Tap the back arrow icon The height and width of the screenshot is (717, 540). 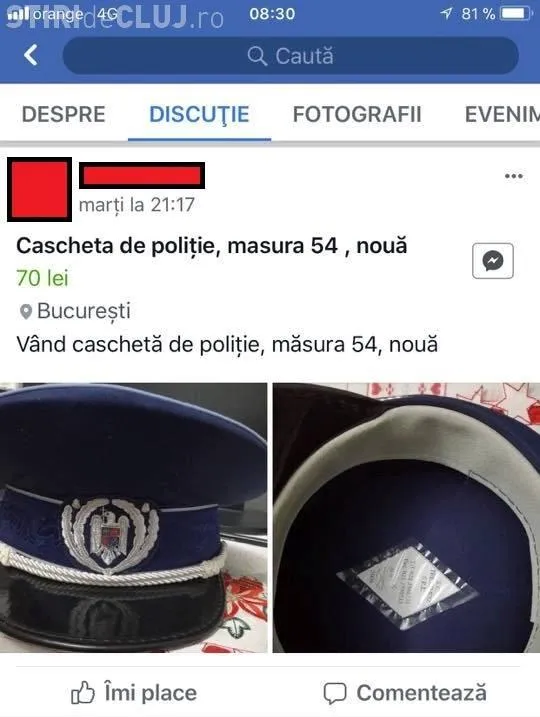(31, 55)
